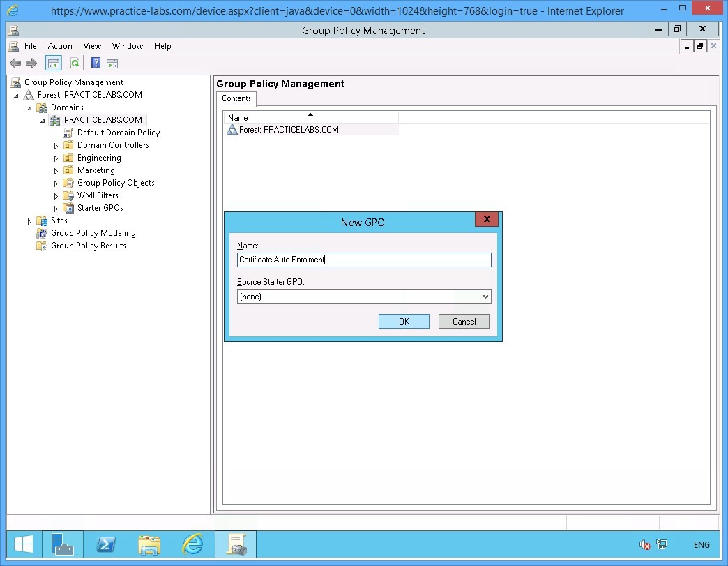Collapse the PRACTICELABS.COM domain tree
This screenshot has height=566, width=728.
[x=43, y=120]
